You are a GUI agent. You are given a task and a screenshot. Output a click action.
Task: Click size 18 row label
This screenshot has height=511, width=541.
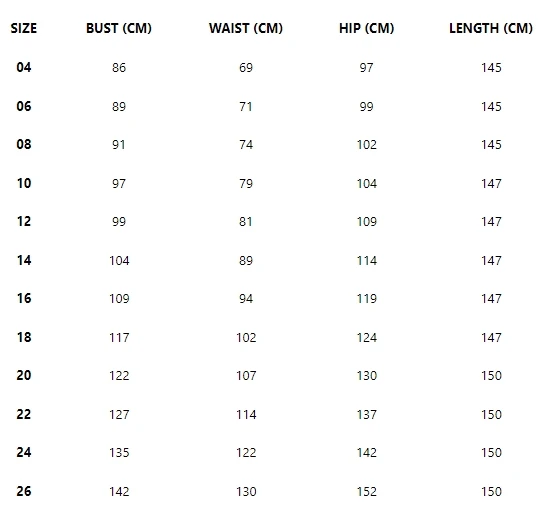point(24,337)
